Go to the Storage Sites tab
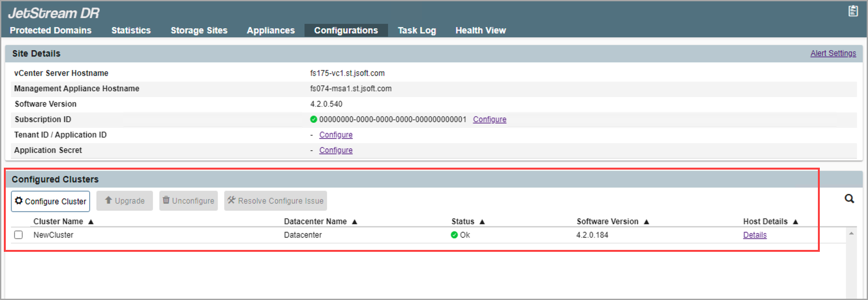Screen dimensions: 868x300 pos(199,30)
